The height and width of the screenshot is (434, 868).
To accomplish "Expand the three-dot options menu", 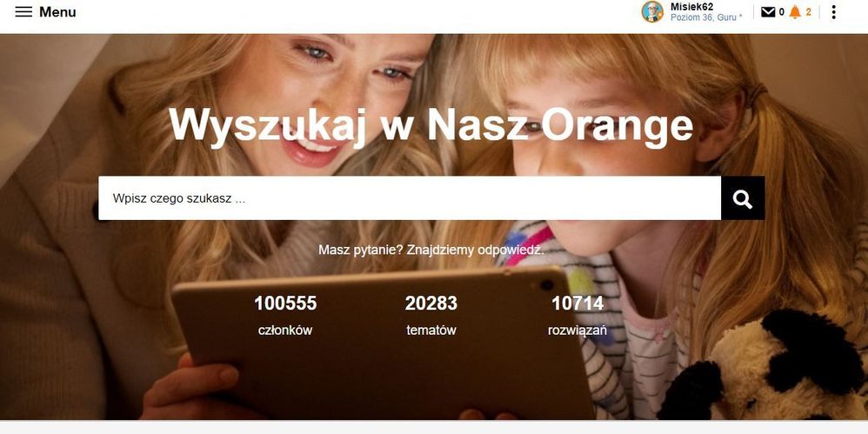I will point(833,11).
